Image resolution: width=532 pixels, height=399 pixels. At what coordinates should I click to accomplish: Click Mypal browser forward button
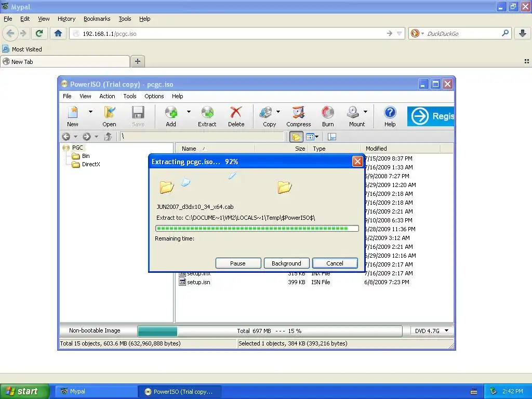tap(23, 33)
